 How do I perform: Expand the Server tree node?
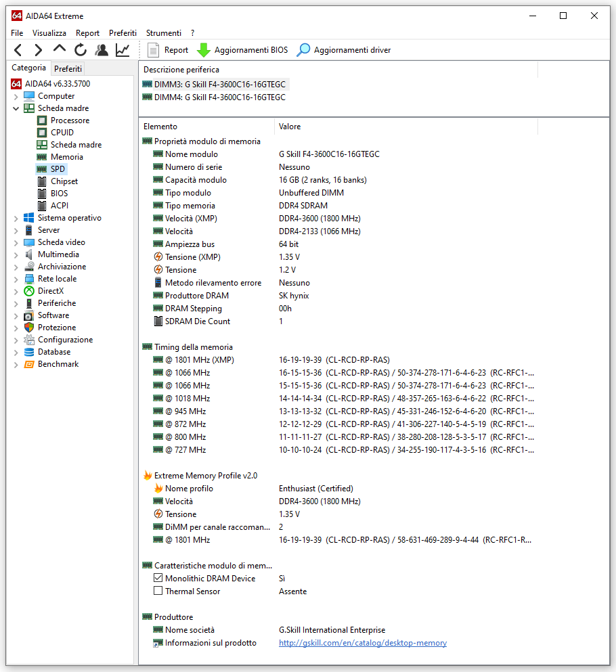click(16, 231)
